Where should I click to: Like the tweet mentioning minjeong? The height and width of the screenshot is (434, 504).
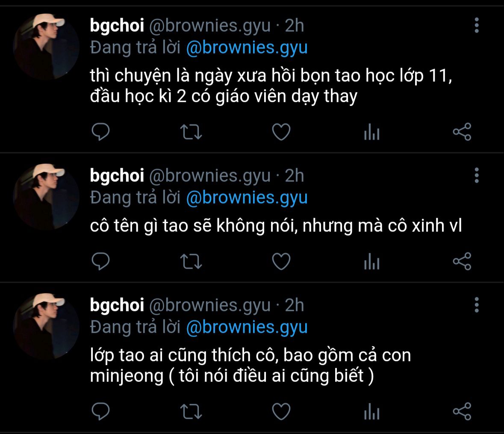coord(281,411)
